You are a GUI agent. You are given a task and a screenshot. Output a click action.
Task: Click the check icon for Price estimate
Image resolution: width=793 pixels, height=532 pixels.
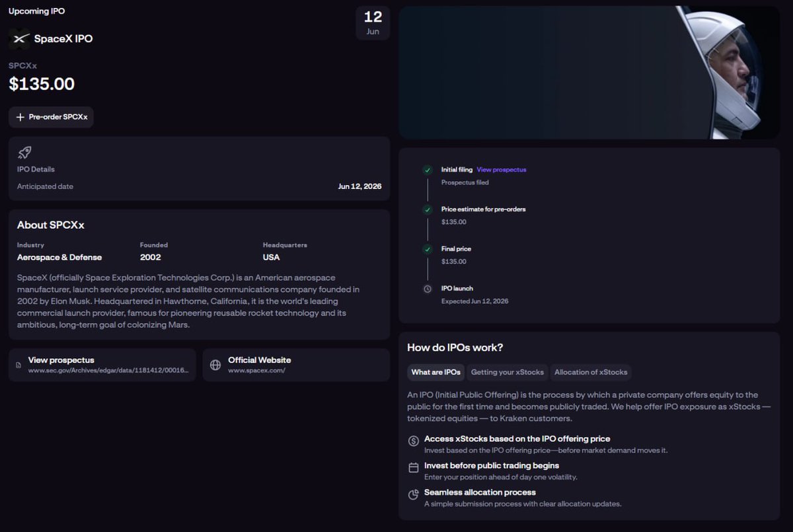(428, 209)
